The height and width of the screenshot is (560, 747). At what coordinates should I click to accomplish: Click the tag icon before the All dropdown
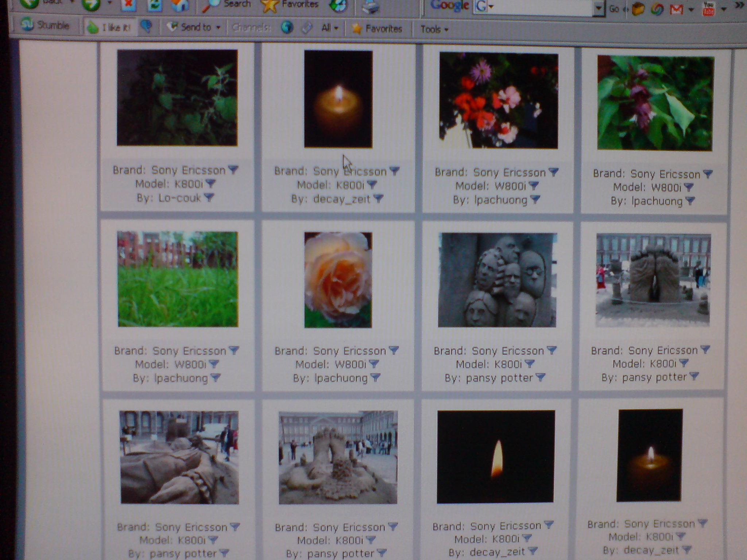pyautogui.click(x=307, y=28)
